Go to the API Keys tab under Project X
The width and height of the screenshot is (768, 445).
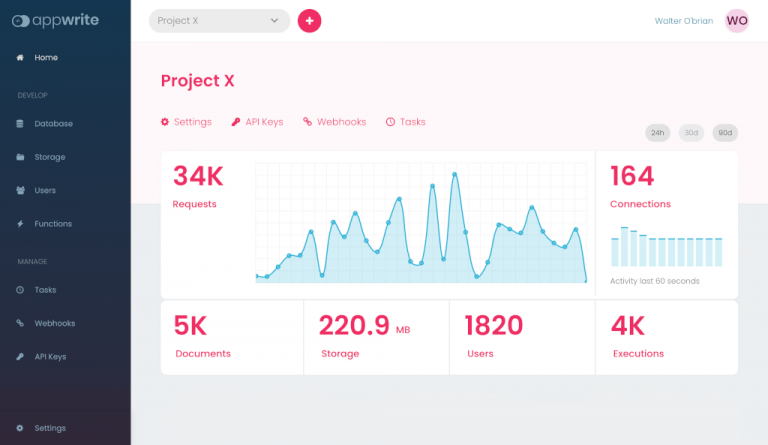tap(257, 122)
